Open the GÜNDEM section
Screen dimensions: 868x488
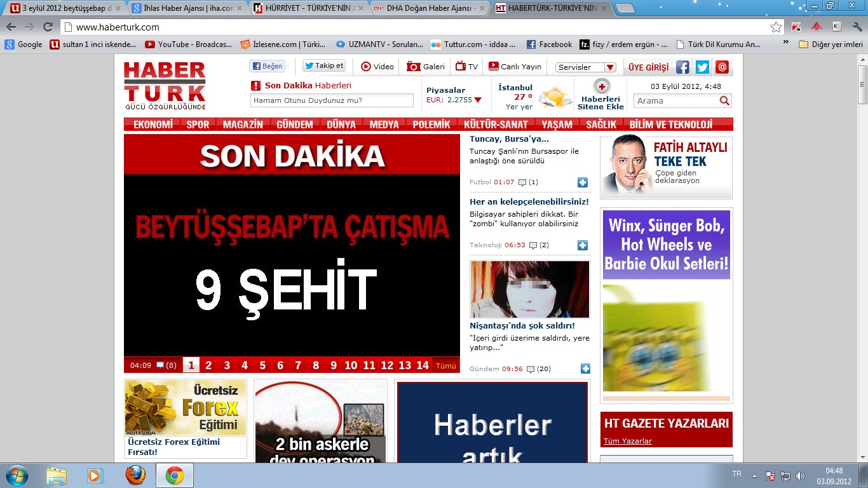[294, 125]
